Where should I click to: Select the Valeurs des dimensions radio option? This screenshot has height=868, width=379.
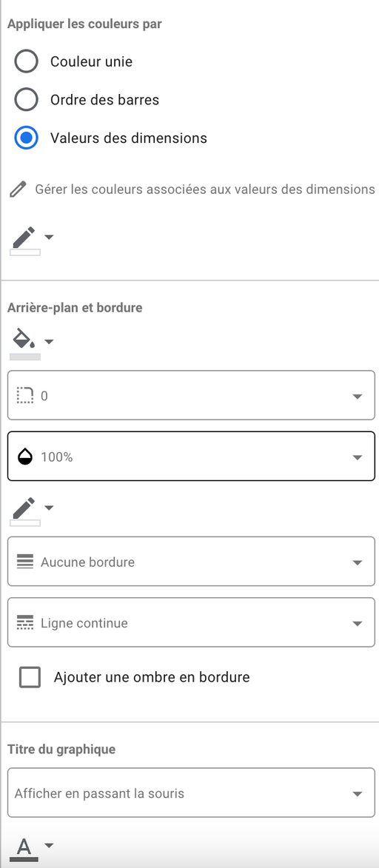[26, 138]
